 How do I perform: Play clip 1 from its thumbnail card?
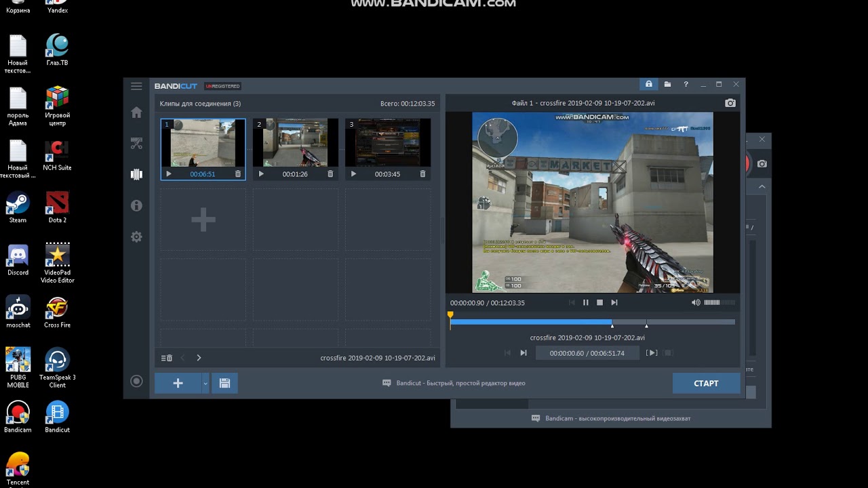[169, 174]
